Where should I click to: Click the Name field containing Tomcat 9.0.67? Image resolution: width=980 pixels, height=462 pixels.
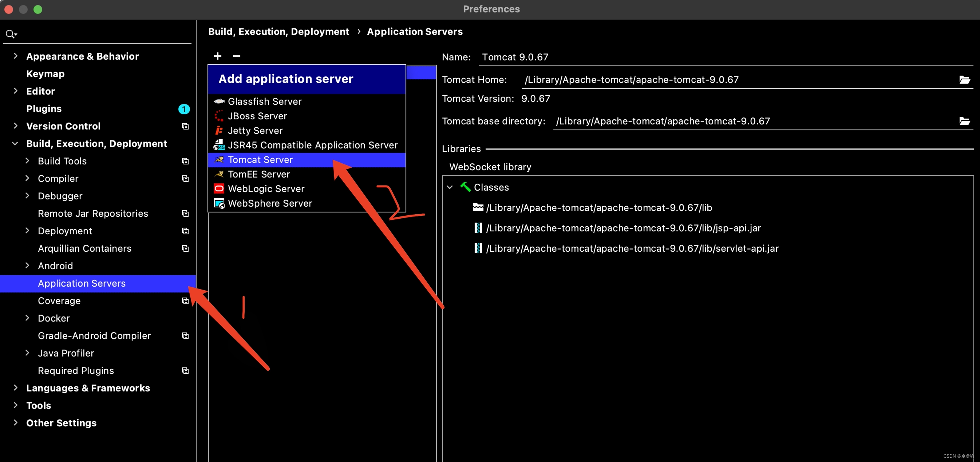515,57
